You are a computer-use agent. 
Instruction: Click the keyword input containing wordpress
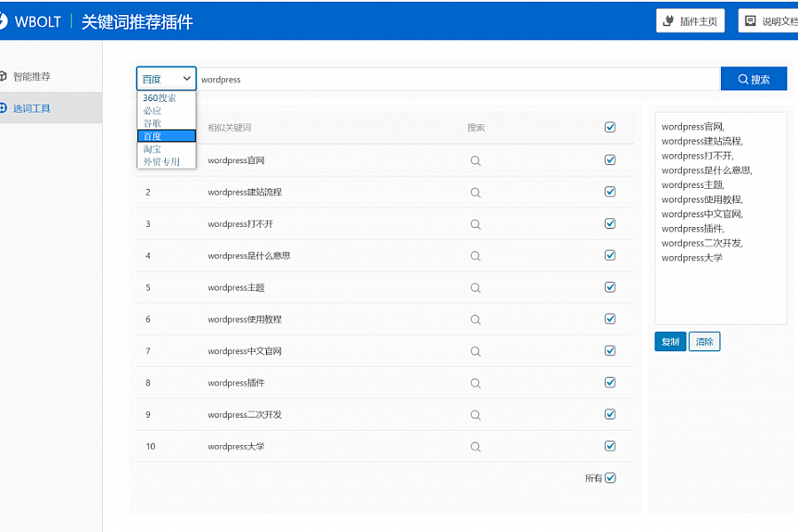click(x=458, y=79)
